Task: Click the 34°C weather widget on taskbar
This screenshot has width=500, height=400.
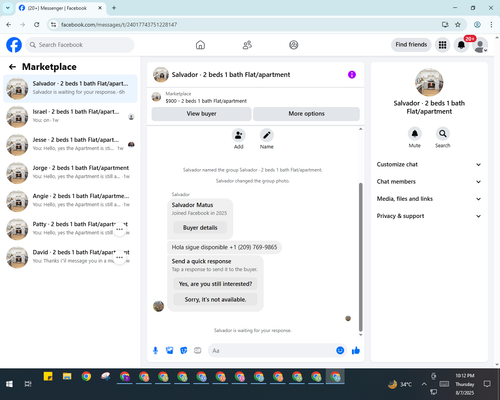Action: (400, 384)
